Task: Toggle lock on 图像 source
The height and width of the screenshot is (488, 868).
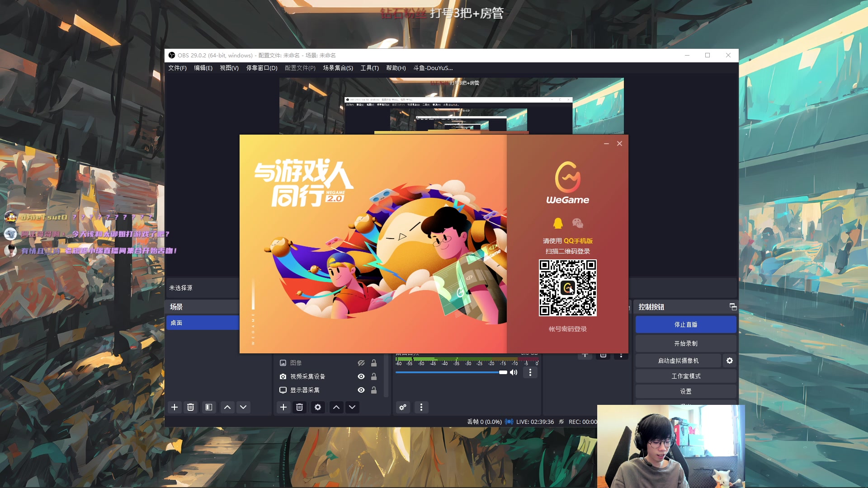Action: [374, 363]
